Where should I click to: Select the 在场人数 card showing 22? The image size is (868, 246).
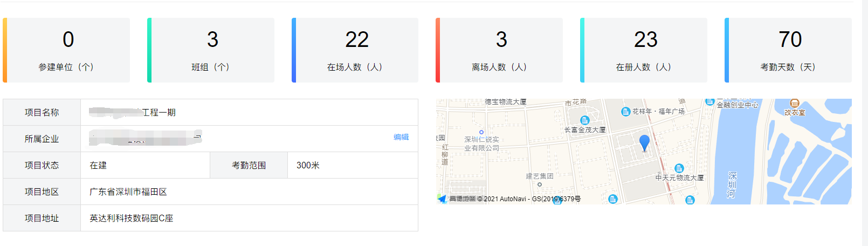[x=355, y=50]
